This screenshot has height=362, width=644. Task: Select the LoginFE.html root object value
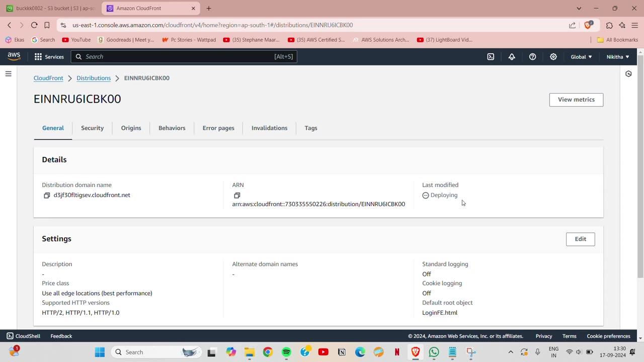[x=440, y=313]
